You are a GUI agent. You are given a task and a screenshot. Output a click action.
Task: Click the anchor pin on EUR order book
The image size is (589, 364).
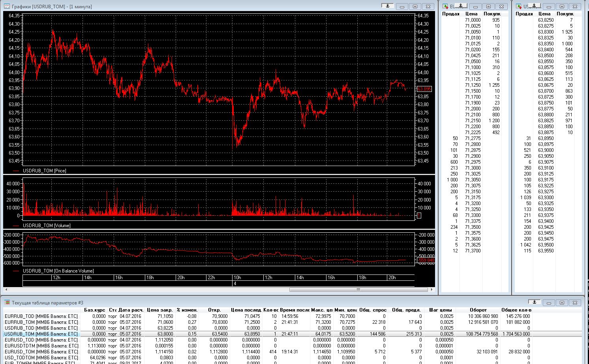point(461,6)
